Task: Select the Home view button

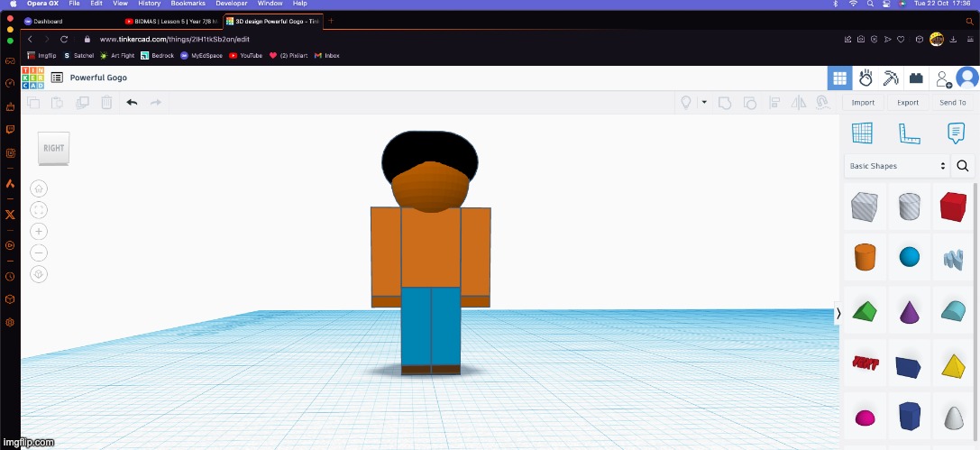Action: click(39, 188)
